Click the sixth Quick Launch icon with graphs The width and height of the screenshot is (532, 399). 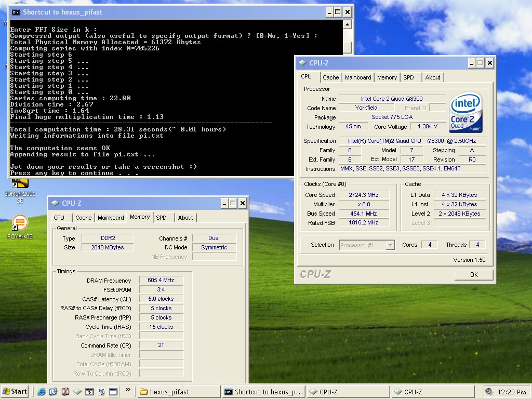pyautogui.click(x=101, y=392)
